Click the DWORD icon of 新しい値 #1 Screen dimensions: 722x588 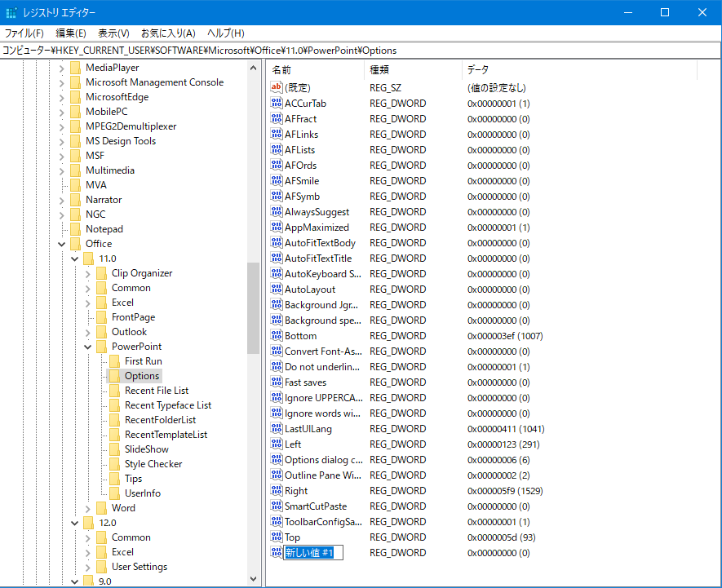(277, 553)
